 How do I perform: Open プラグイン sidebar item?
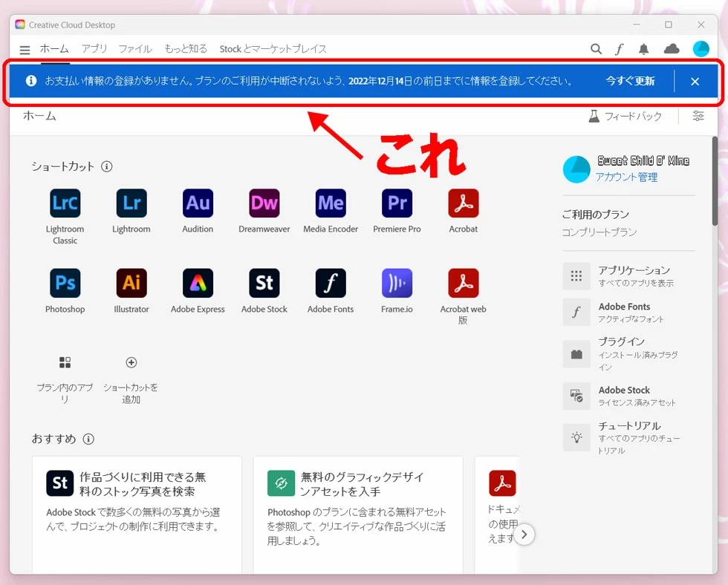pyautogui.click(x=628, y=354)
